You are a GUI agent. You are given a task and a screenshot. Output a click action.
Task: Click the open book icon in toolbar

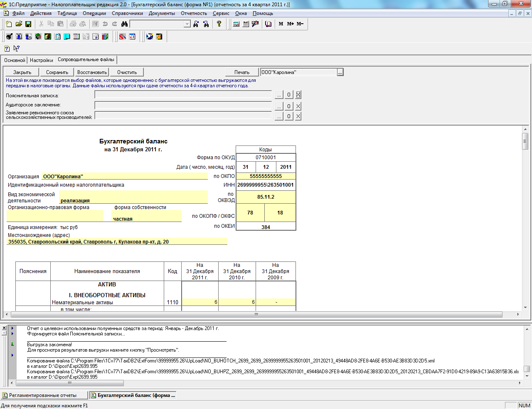pos(268,24)
